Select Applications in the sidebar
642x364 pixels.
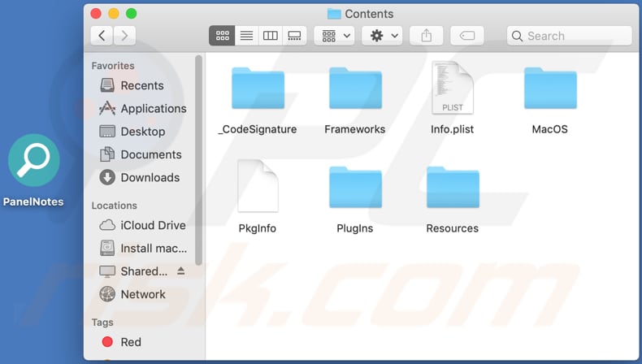pyautogui.click(x=153, y=108)
